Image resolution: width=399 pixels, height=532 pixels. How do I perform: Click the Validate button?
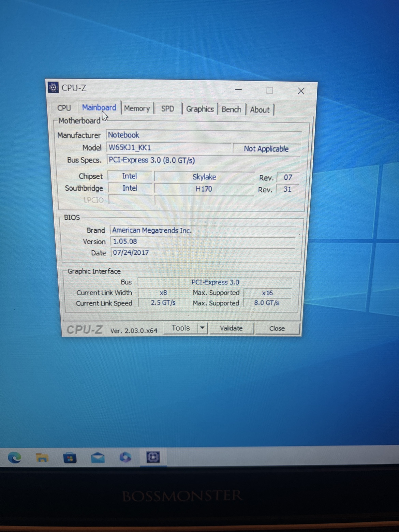pos(231,328)
